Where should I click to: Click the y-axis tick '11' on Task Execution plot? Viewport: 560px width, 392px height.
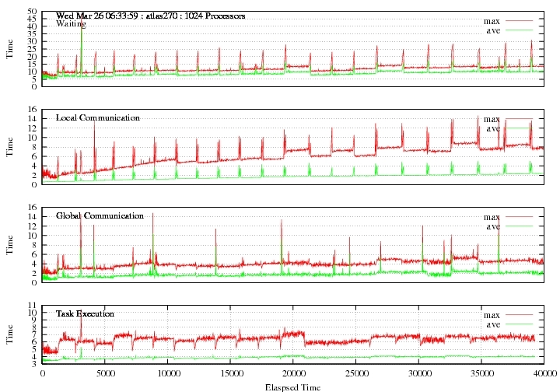pos(32,305)
